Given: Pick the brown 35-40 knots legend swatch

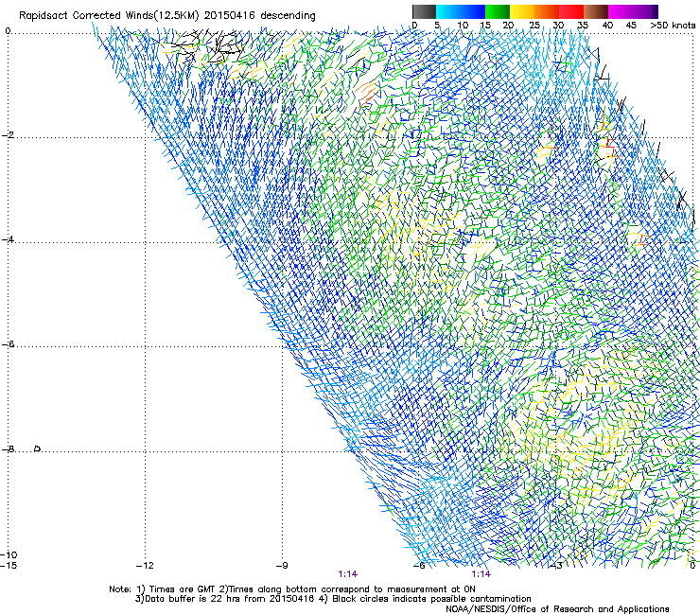Looking at the screenshot, I should click(x=596, y=11).
